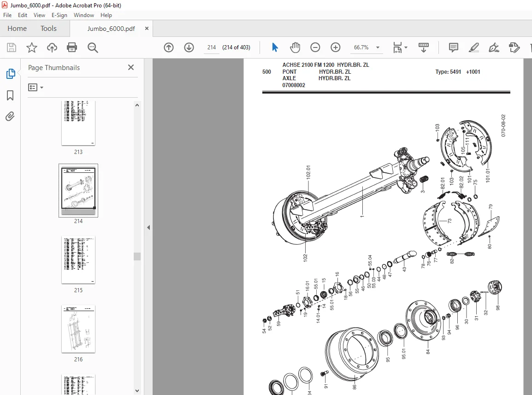Print the document
The image size is (532, 395).
point(72,47)
